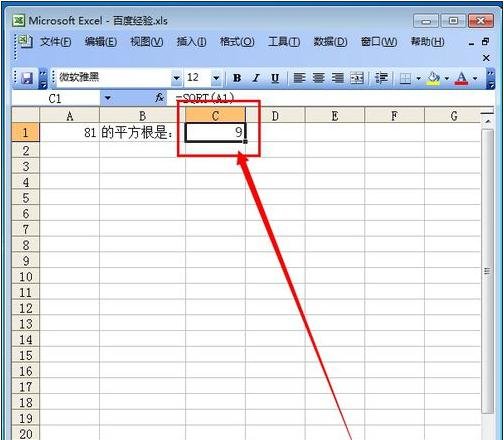Viewport: 504px width, 440px height.
Task: Click the Borders icon
Action: [x=405, y=79]
